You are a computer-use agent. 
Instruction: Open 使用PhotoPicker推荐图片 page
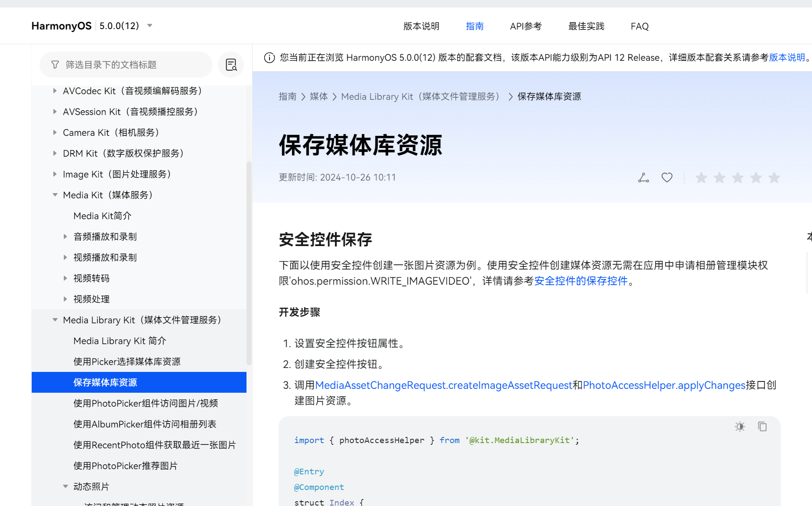tap(125, 466)
